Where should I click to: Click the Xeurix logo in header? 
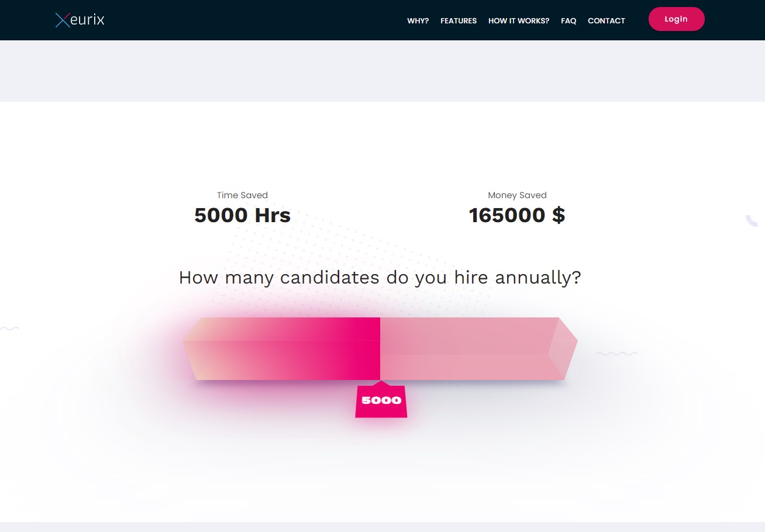pyautogui.click(x=80, y=20)
